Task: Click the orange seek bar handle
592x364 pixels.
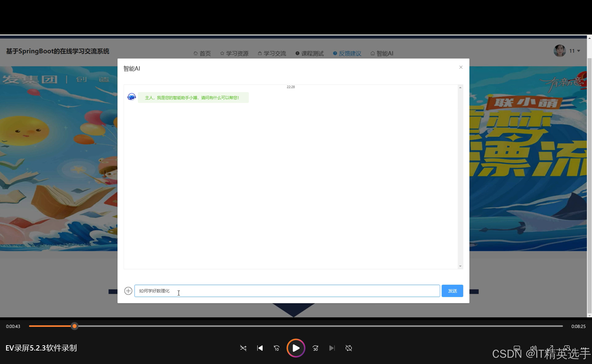Action: tap(75, 326)
